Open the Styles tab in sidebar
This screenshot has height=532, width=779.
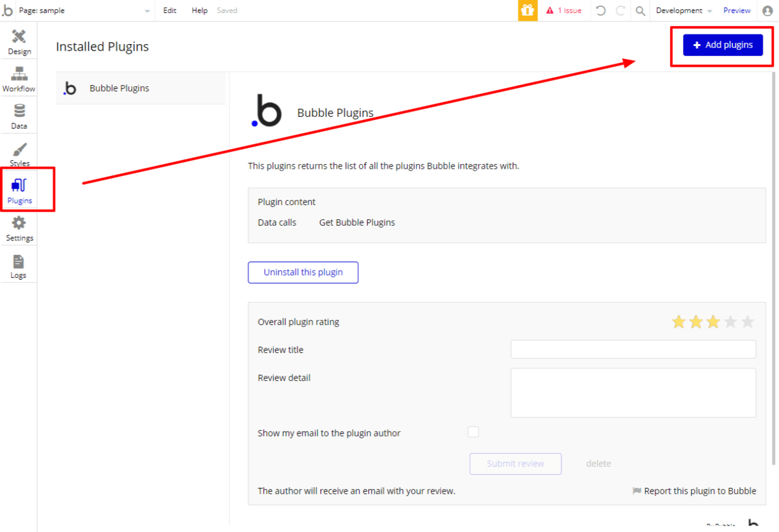pos(19,154)
